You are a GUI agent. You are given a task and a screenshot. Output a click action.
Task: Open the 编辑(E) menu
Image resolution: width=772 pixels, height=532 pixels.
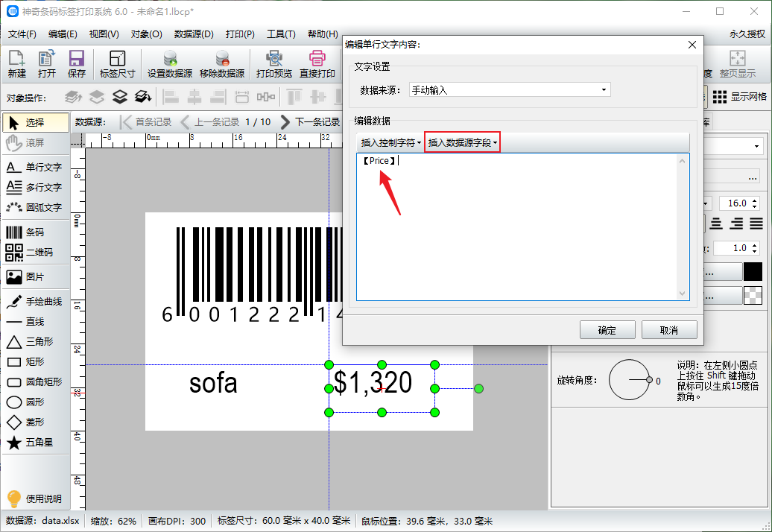pos(63,34)
